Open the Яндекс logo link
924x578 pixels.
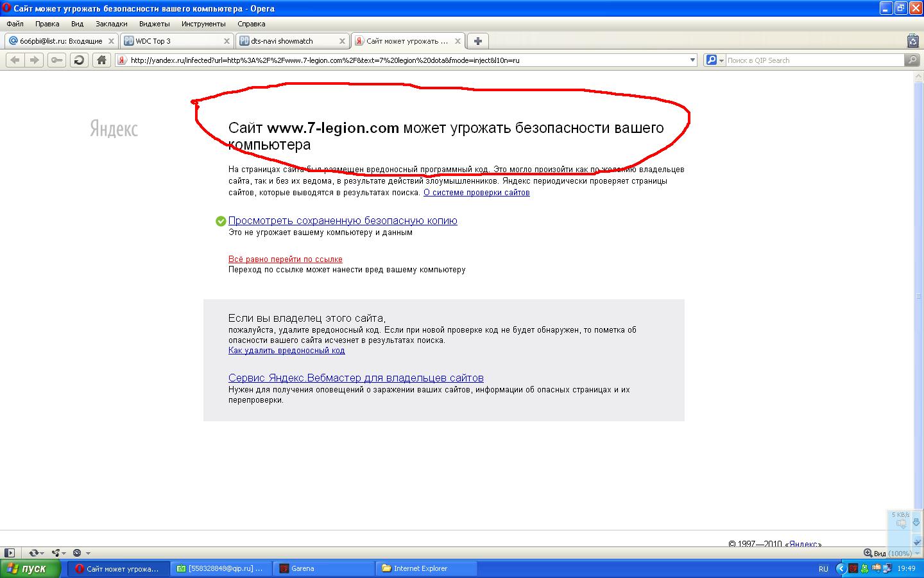coord(114,129)
